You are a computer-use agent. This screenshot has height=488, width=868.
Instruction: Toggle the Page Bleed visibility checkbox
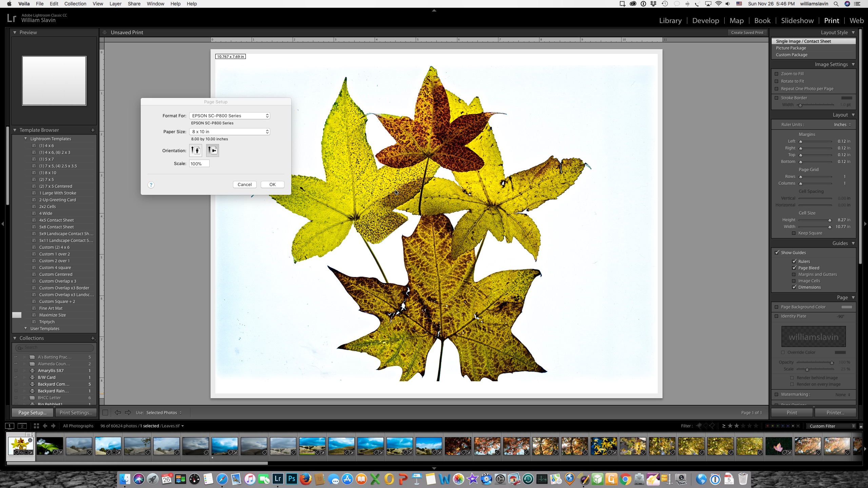794,267
